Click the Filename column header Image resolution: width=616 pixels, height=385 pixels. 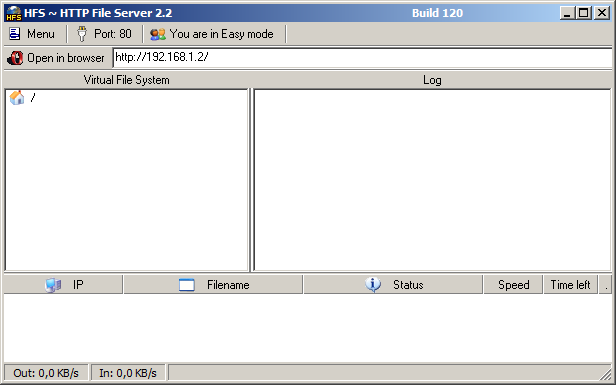213,284
